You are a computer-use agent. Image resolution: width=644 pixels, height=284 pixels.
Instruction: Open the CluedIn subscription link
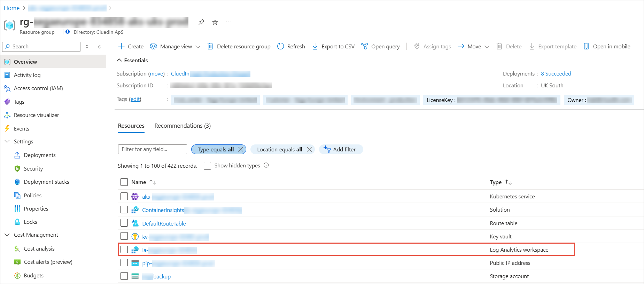click(x=210, y=74)
